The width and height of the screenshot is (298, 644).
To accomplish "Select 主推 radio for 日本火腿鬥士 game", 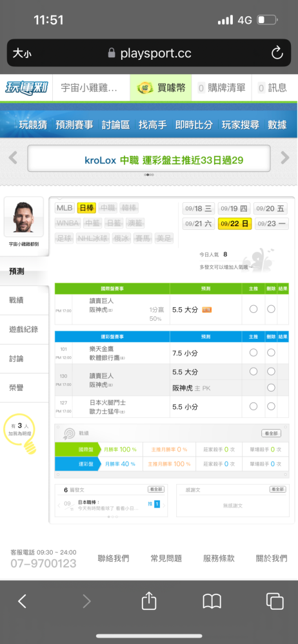I will tap(253, 406).
